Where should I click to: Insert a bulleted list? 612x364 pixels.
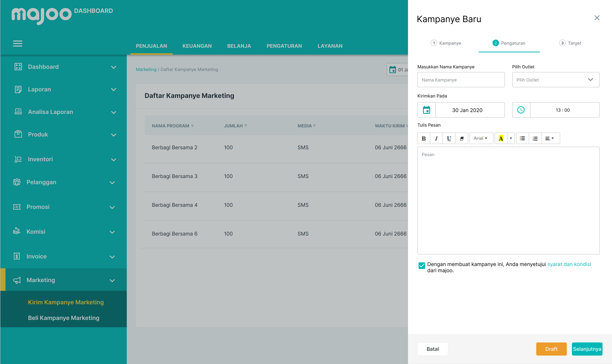(x=522, y=138)
